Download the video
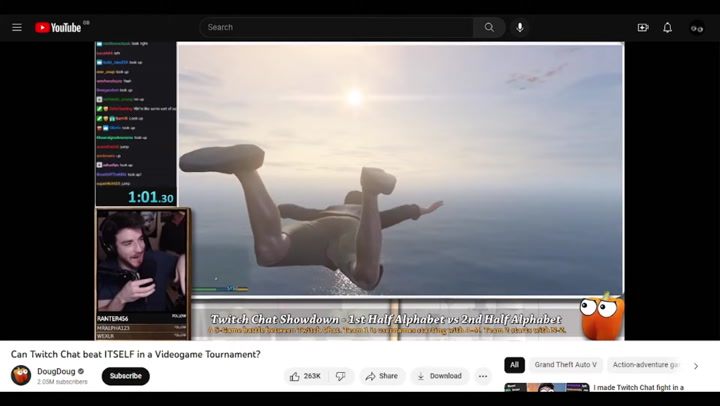This screenshot has width=720, height=406. point(439,376)
